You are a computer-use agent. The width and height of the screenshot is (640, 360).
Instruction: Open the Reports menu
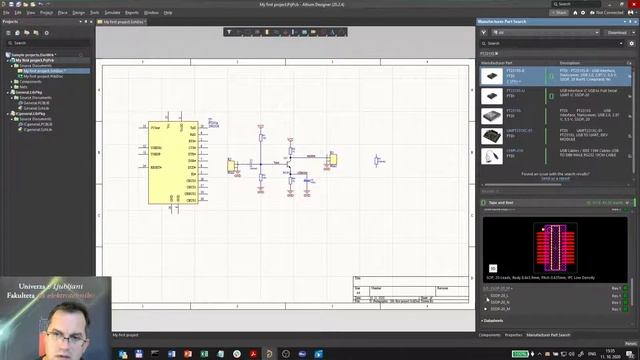tap(131, 13)
